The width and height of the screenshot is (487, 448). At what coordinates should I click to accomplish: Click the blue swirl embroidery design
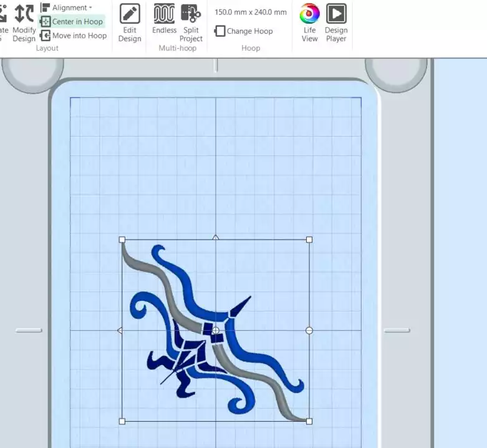[x=215, y=331]
